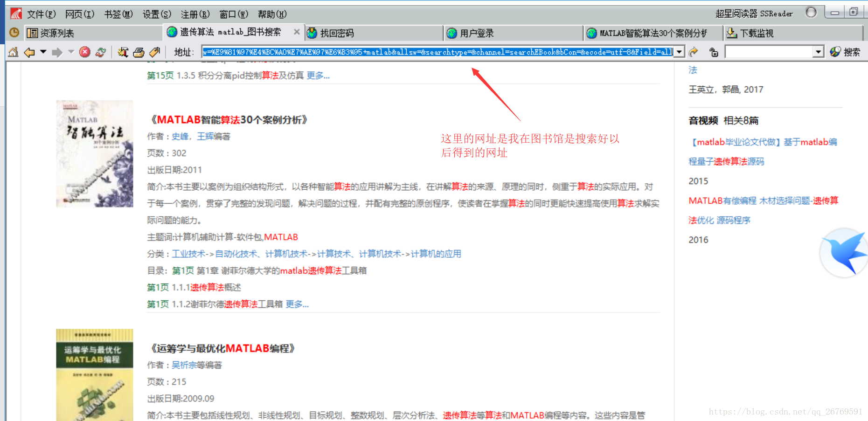Viewport: 868px width, 421px height.
Task: Open the 注册(R) menu
Action: (x=195, y=14)
